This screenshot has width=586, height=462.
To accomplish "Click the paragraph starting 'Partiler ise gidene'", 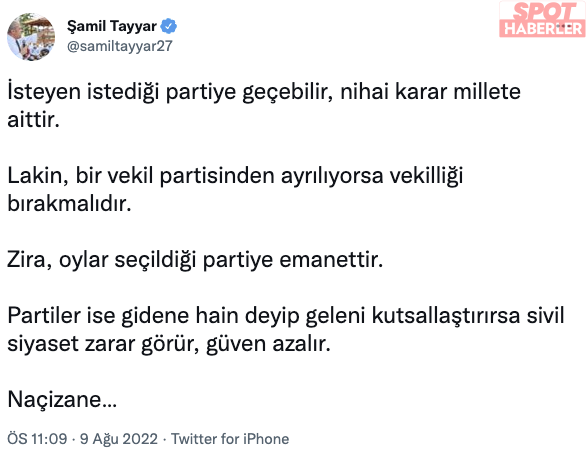I will 286,329.
